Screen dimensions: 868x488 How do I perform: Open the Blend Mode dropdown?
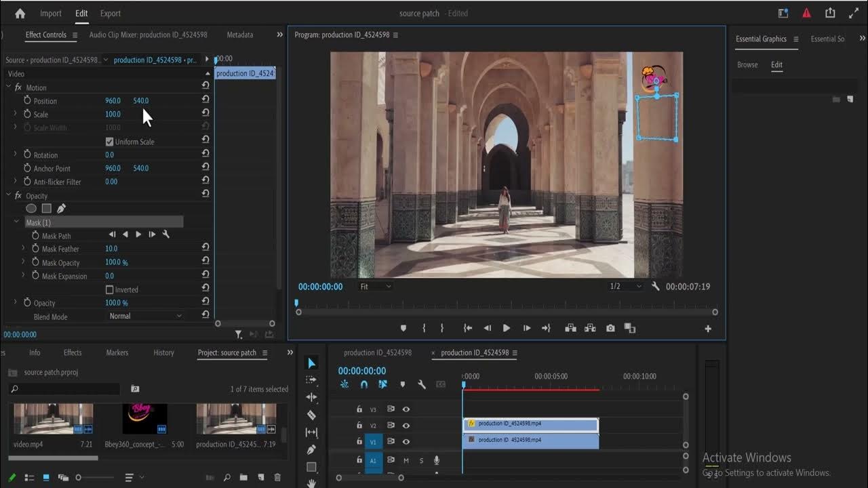(145, 316)
